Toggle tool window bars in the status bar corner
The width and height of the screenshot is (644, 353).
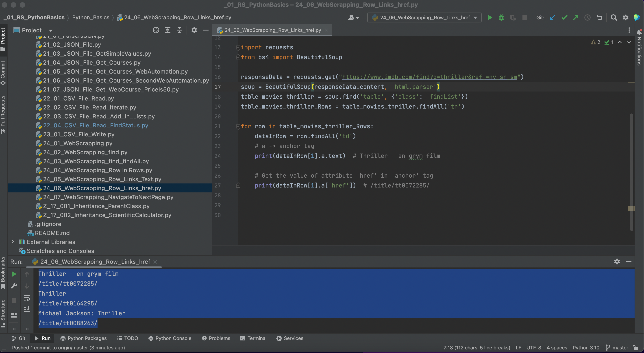tap(4, 347)
